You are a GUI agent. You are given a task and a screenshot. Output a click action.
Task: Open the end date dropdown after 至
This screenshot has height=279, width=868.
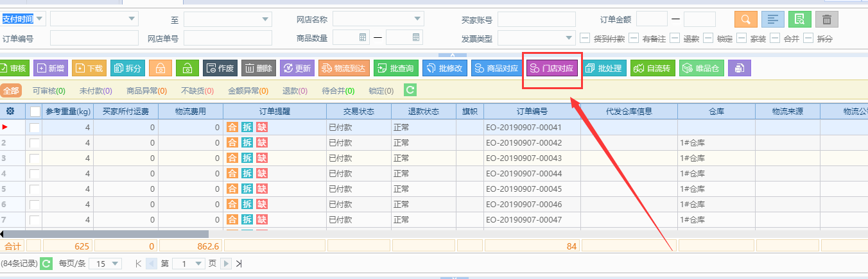[265, 19]
